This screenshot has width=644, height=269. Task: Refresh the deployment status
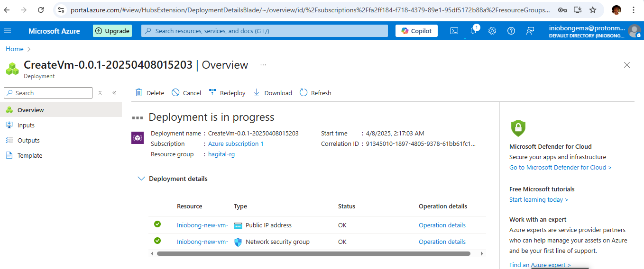click(x=315, y=93)
